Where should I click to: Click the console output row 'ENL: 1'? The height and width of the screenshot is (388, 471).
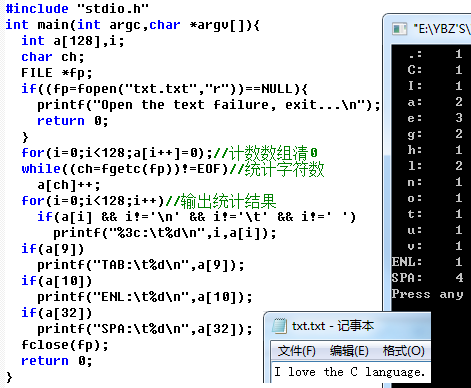[428, 262]
